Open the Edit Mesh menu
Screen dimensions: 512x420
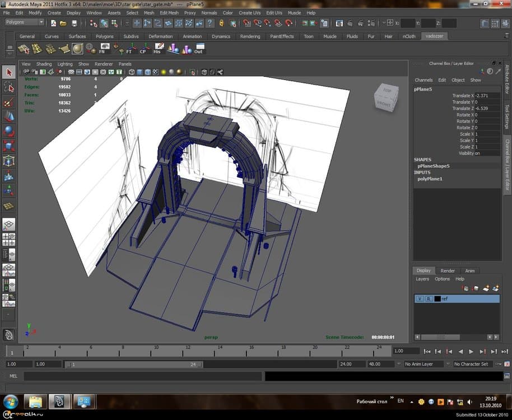[x=169, y=12]
